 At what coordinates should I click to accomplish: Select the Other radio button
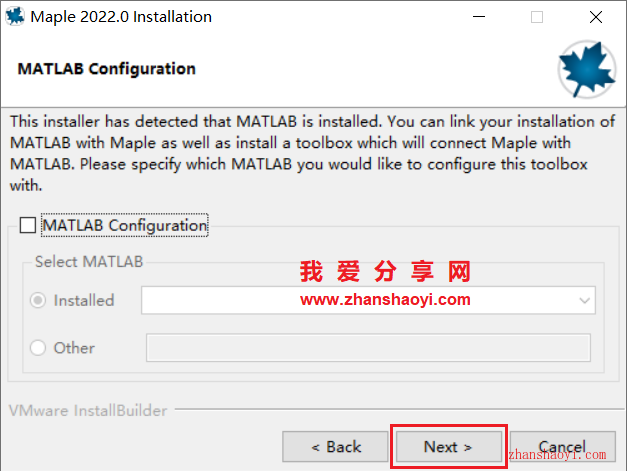point(38,347)
